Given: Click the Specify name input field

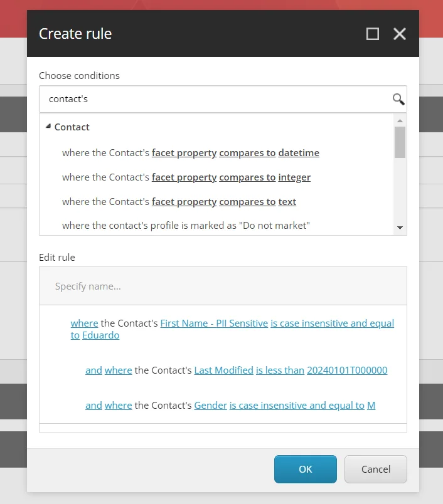Looking at the screenshot, I should point(223,286).
